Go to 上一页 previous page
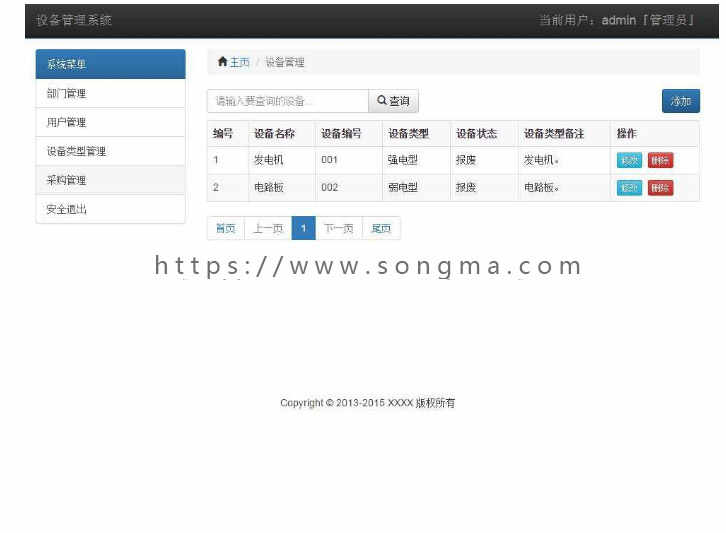The height and width of the screenshot is (533, 726). click(x=268, y=228)
